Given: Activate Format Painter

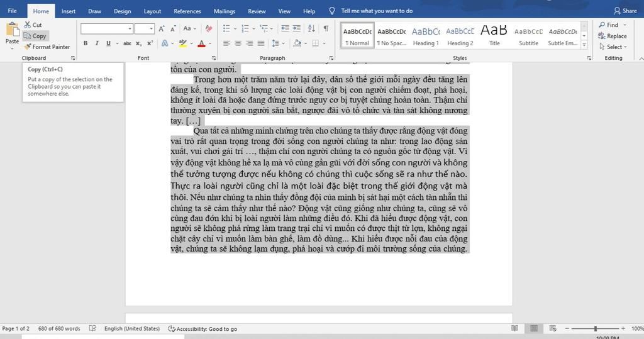Looking at the screenshot, I should (47, 47).
